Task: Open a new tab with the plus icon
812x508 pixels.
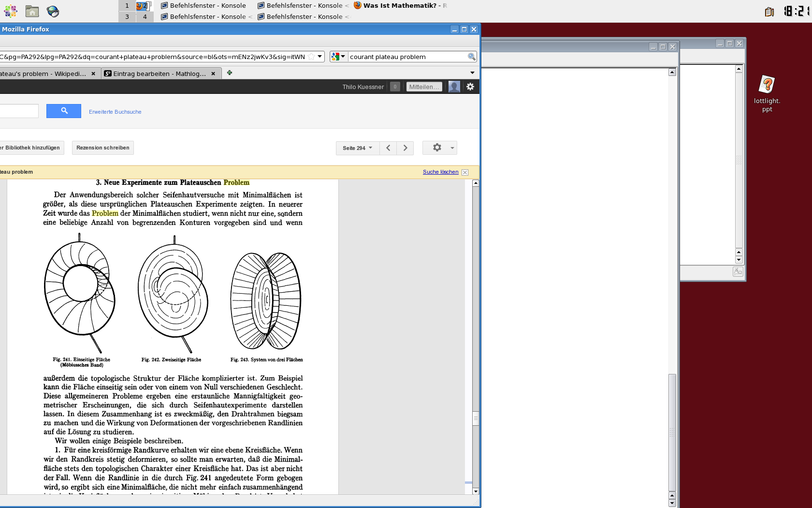Action: (x=230, y=73)
